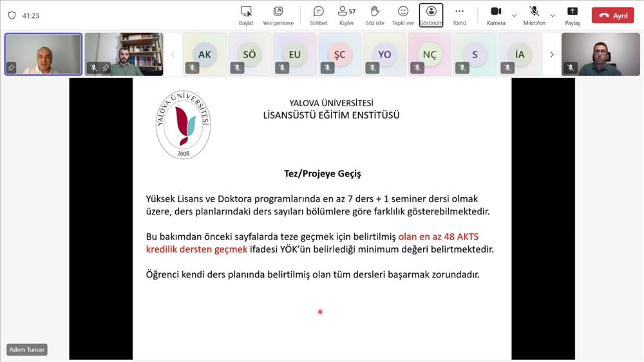
Task: Open Tepki ver reactions
Action: click(403, 15)
